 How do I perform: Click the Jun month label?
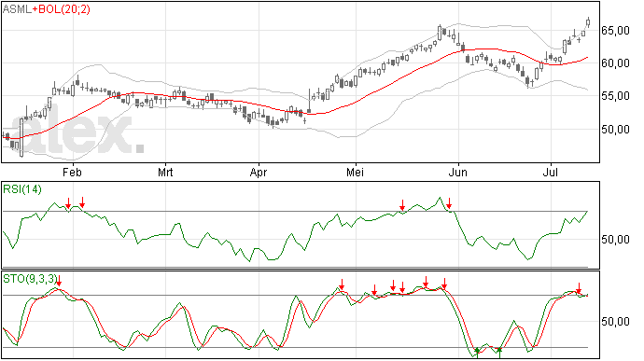(457, 173)
